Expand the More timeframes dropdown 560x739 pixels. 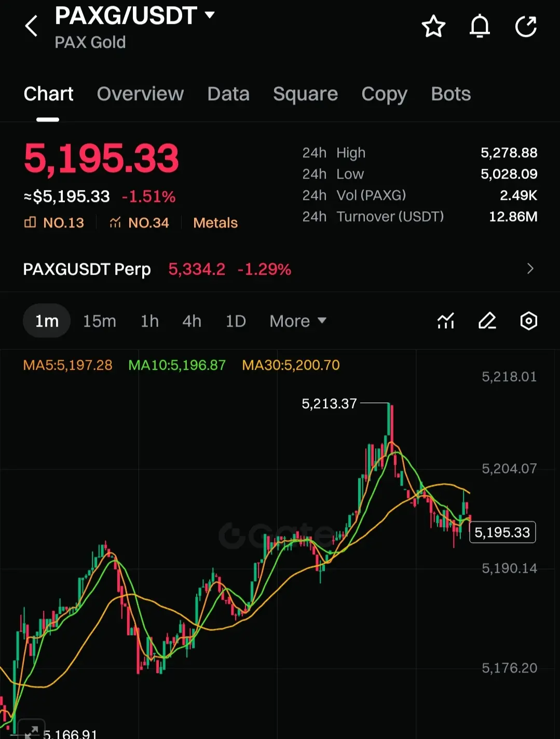298,321
